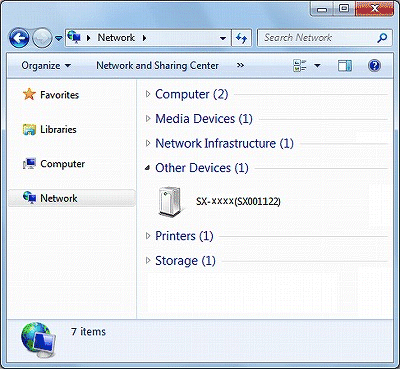
Task: Click the globe network icon in details pane
Action: point(38,339)
